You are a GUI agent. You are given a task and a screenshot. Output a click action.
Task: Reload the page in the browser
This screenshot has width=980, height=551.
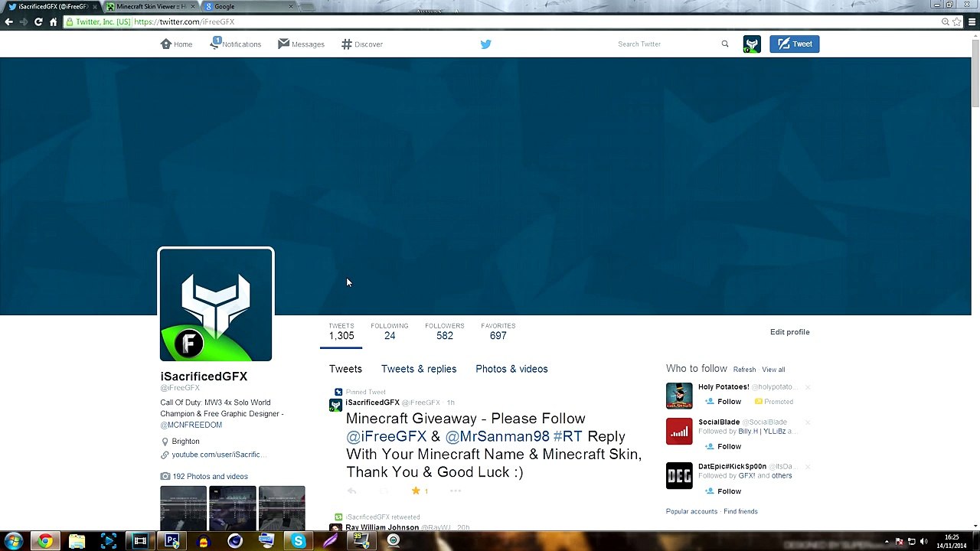[38, 22]
